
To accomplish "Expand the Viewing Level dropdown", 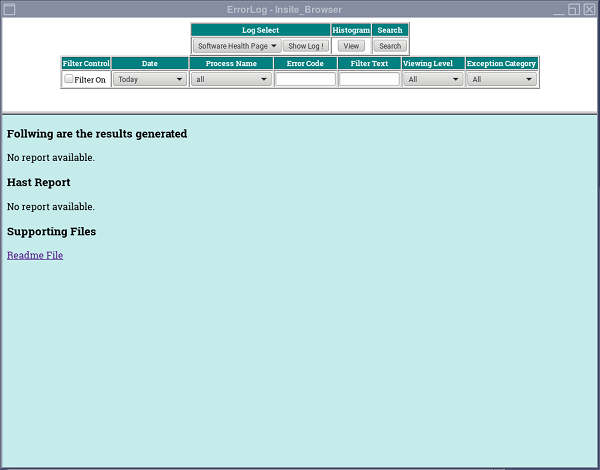I will 433,79.
